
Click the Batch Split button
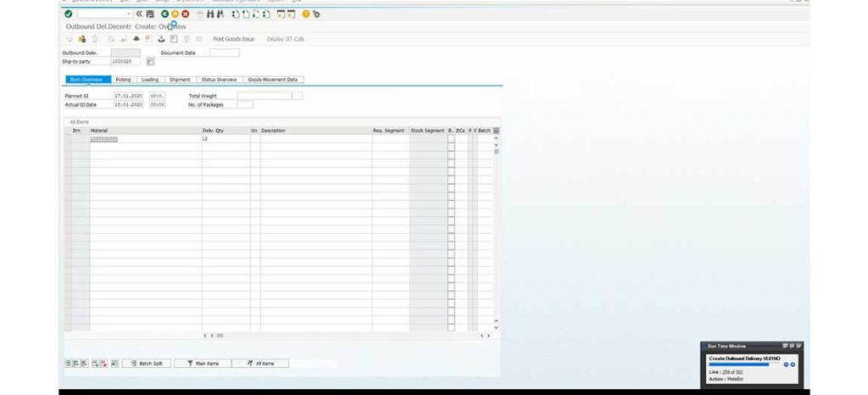click(x=147, y=363)
